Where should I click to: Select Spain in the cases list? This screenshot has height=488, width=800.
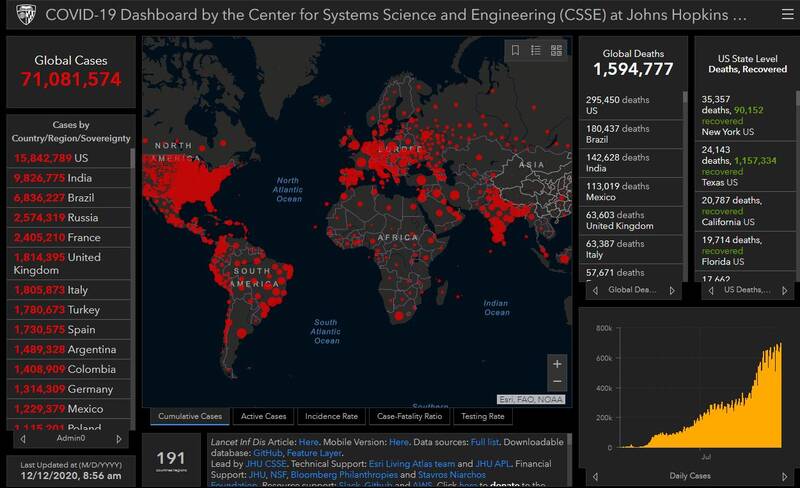point(69,330)
